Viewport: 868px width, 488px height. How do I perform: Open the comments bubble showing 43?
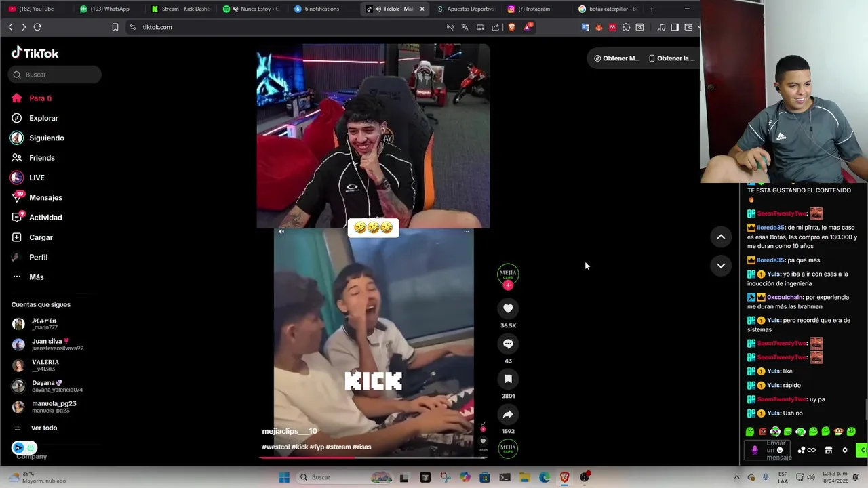coord(508,344)
